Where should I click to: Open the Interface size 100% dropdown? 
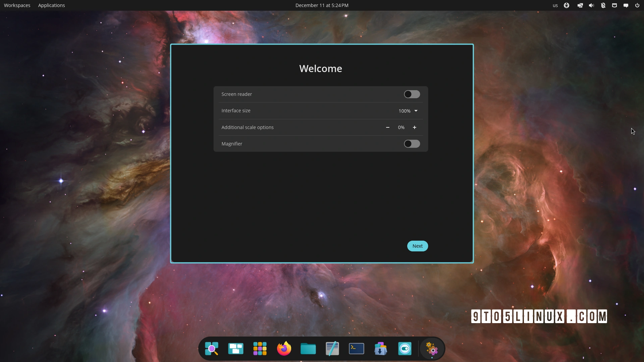tap(408, 111)
